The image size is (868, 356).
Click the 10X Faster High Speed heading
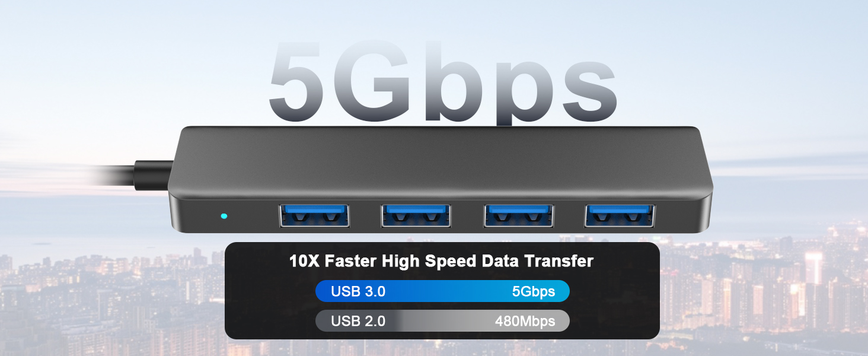[441, 261]
